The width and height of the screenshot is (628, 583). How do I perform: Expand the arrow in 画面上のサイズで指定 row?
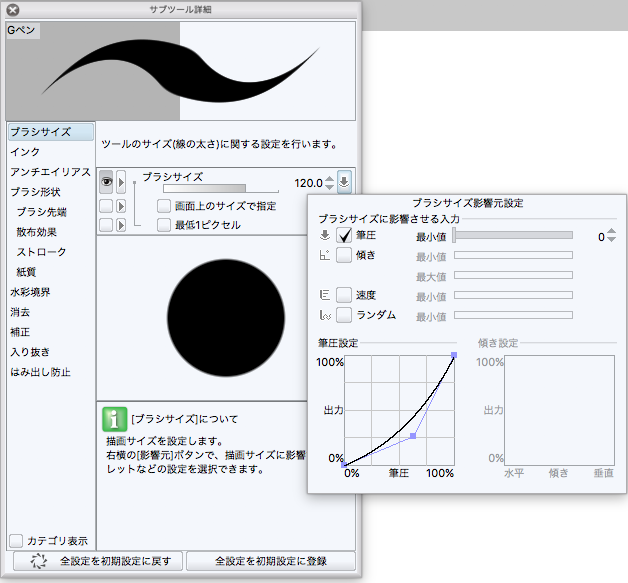(122, 206)
